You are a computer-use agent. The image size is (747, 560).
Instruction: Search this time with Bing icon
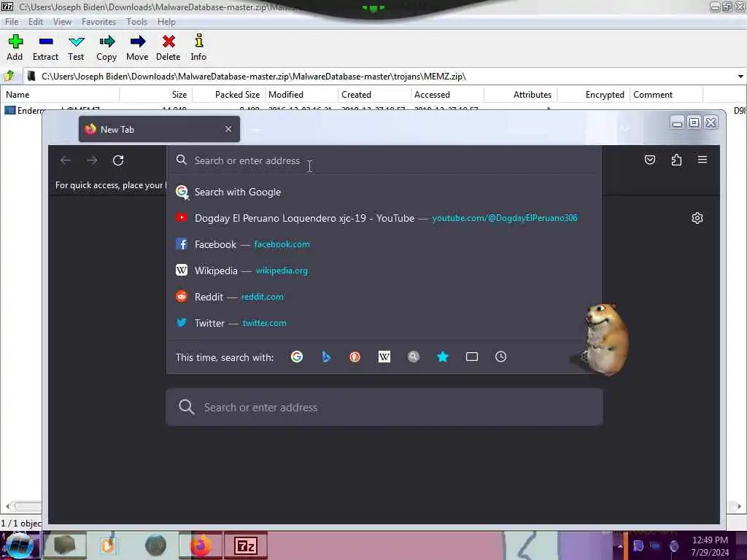click(326, 357)
